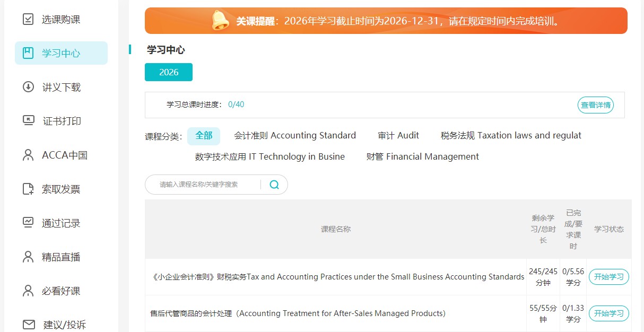Select 财管 Financial Management category
644x332 pixels.
(422, 156)
